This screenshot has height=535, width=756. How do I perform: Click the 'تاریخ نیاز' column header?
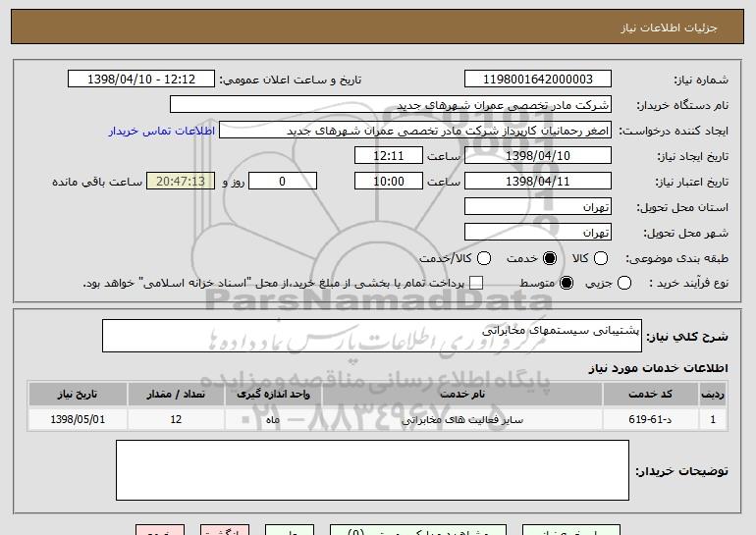78,395
